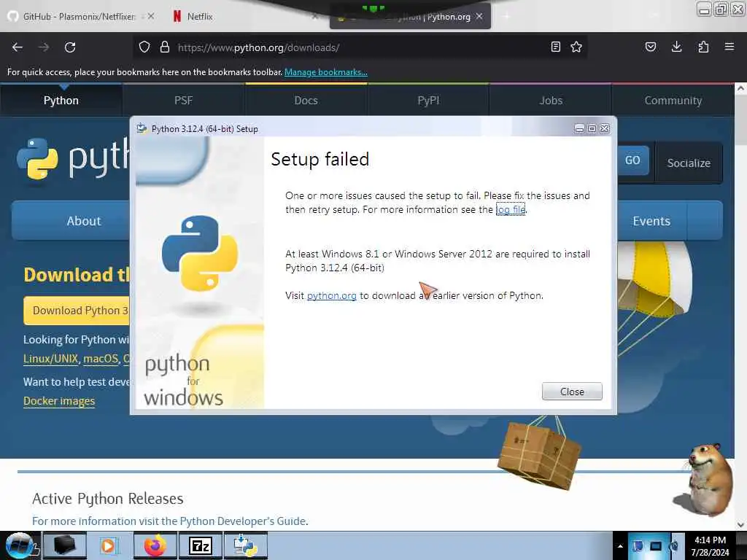Open Firefox hamburger menu

(x=729, y=47)
